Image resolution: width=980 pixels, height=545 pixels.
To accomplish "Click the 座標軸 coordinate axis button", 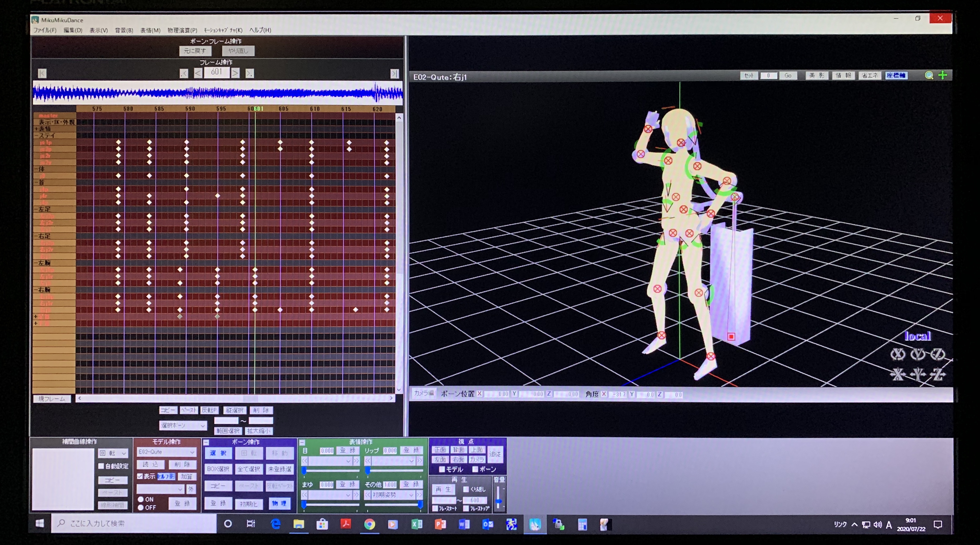I will point(896,75).
